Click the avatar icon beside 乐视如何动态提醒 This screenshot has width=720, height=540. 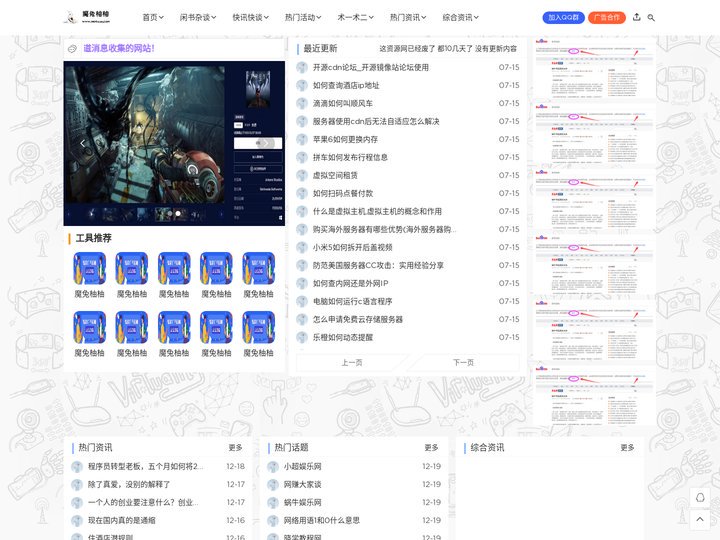tap(302, 338)
